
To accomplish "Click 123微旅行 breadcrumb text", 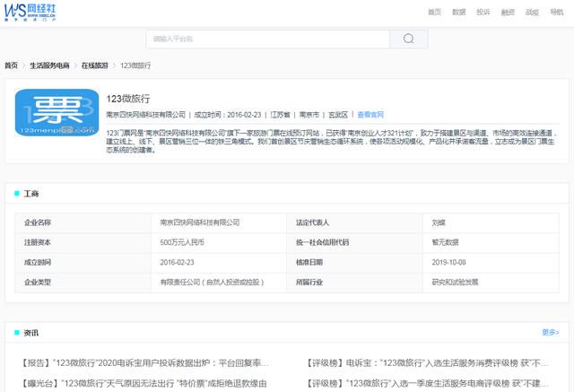I will click(x=135, y=65).
